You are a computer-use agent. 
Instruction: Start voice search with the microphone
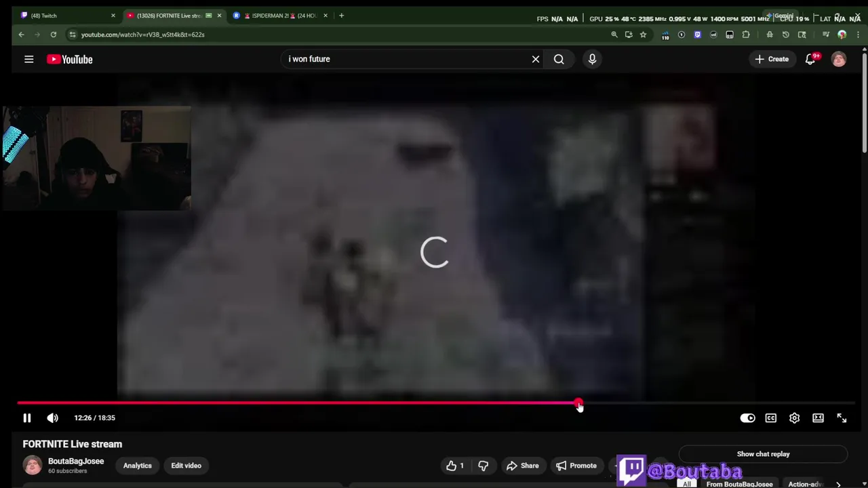click(592, 59)
